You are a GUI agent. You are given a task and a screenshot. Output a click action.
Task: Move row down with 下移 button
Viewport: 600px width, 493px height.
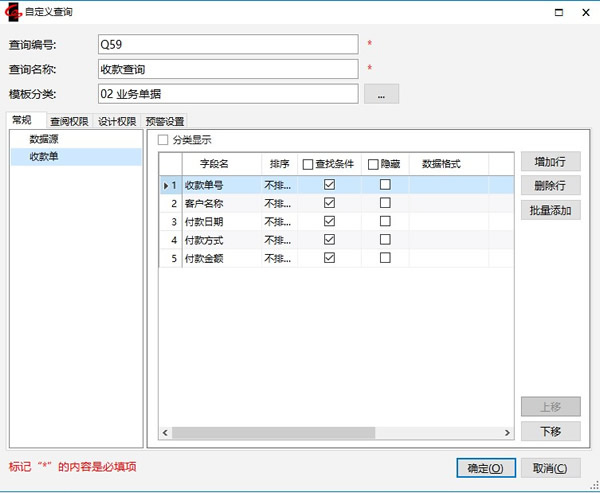(550, 431)
